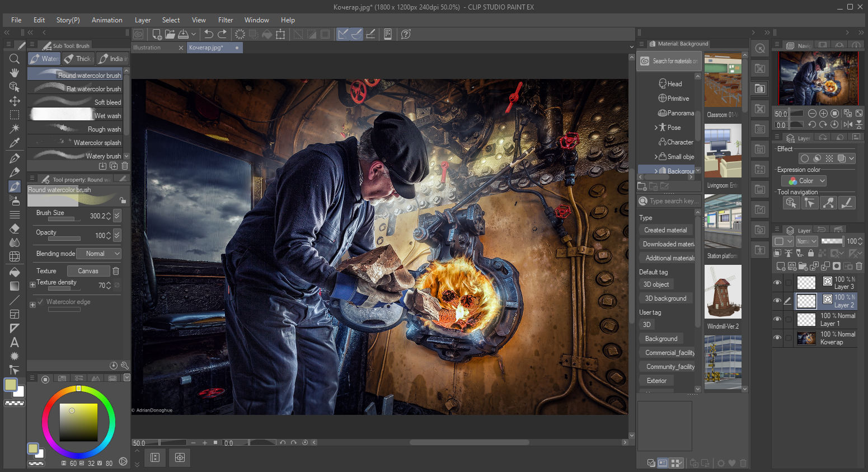This screenshot has width=868, height=472.
Task: Select the Move layer tool
Action: (x=15, y=101)
